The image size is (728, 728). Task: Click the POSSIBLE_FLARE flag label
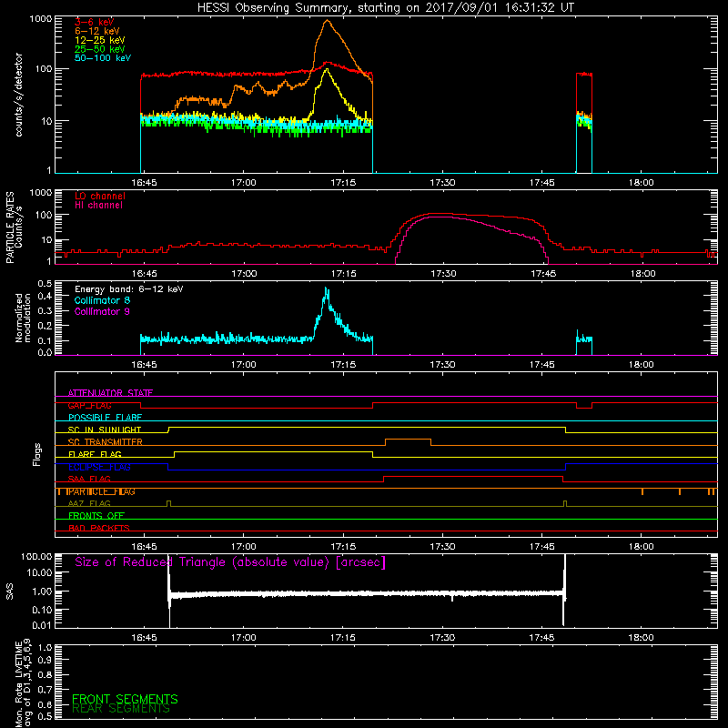click(105, 418)
